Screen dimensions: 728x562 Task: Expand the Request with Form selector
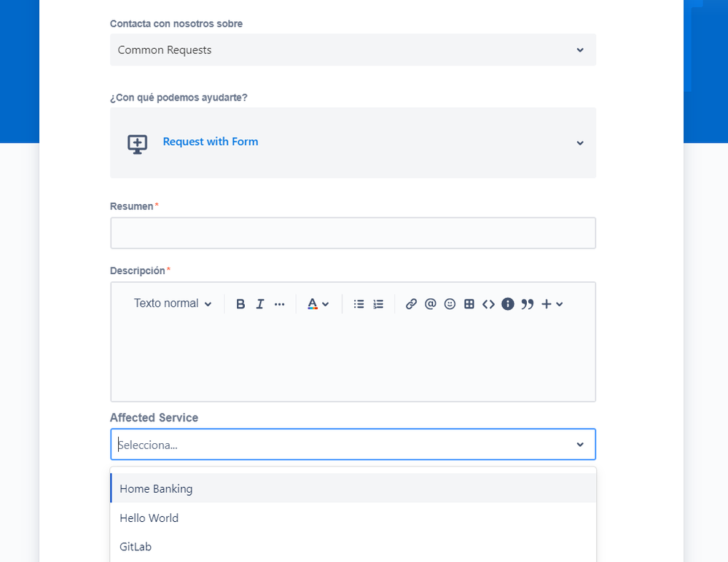point(353,143)
